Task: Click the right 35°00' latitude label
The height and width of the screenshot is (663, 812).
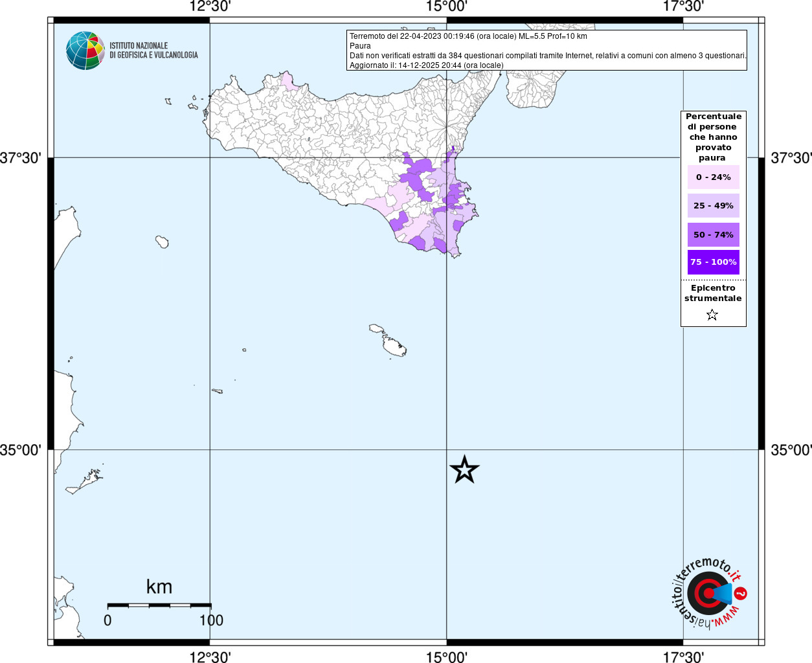Action: coord(791,450)
